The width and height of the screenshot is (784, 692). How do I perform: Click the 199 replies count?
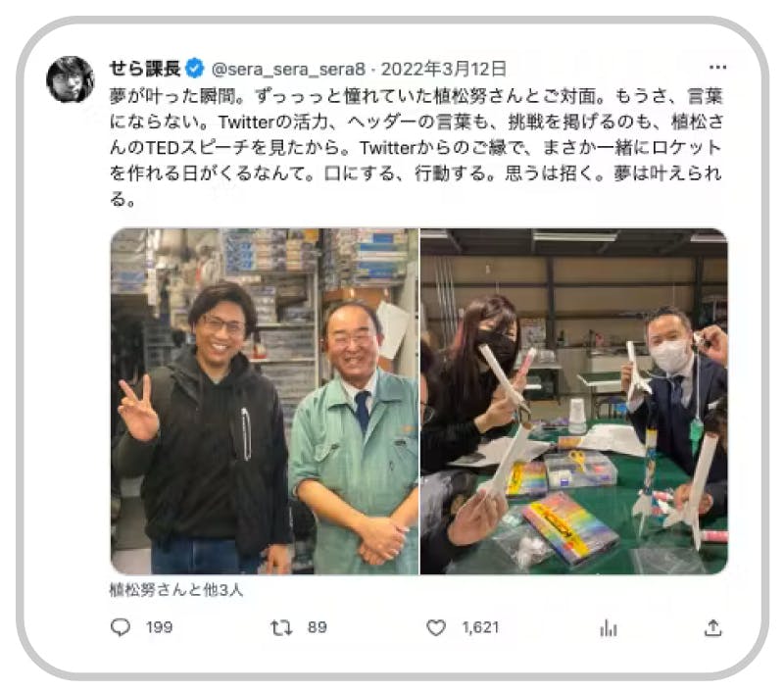(159, 627)
